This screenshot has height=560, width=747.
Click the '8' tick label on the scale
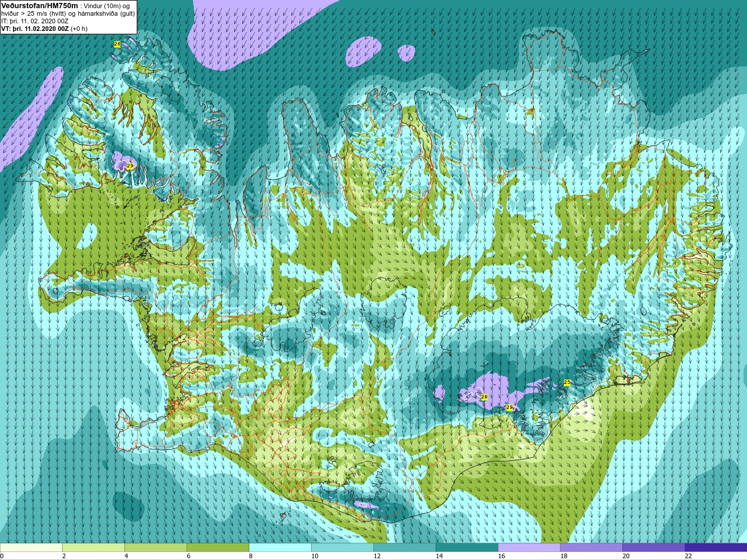tap(251, 556)
